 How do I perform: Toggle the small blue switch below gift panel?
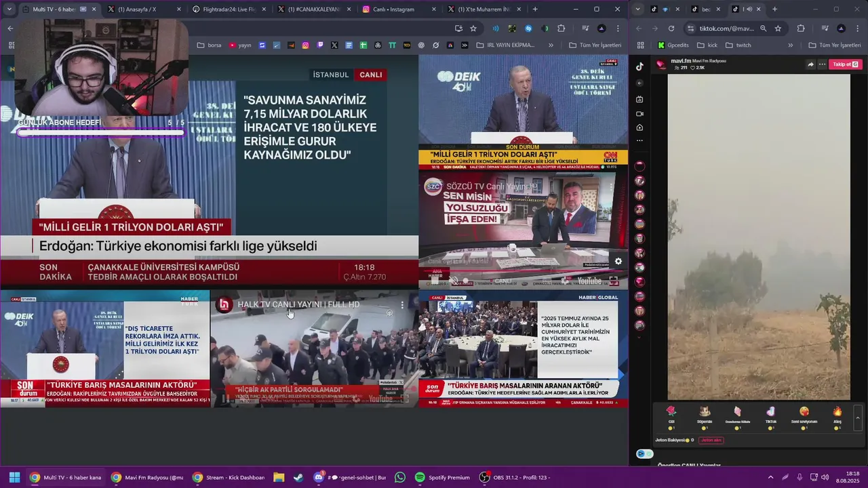pyautogui.click(x=644, y=454)
